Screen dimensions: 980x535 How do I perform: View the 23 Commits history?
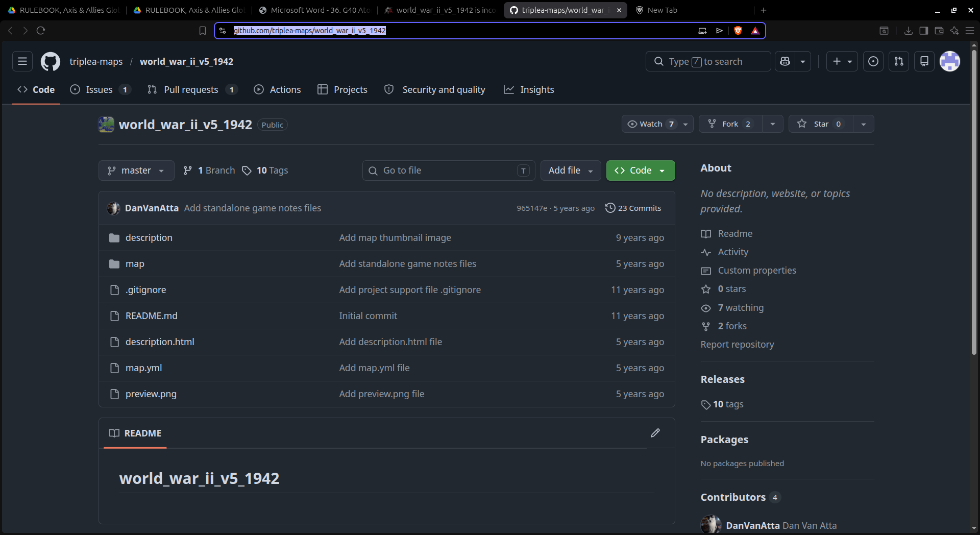click(633, 208)
